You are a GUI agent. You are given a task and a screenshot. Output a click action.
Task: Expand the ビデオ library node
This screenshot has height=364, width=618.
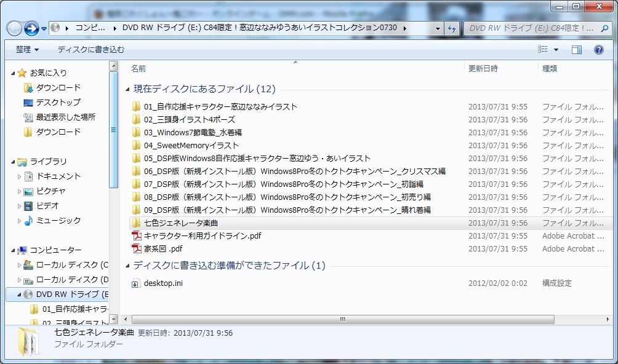19,206
